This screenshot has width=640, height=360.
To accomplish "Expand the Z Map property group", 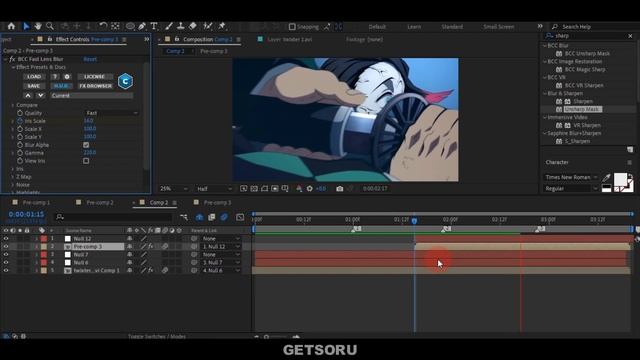I will [13, 177].
